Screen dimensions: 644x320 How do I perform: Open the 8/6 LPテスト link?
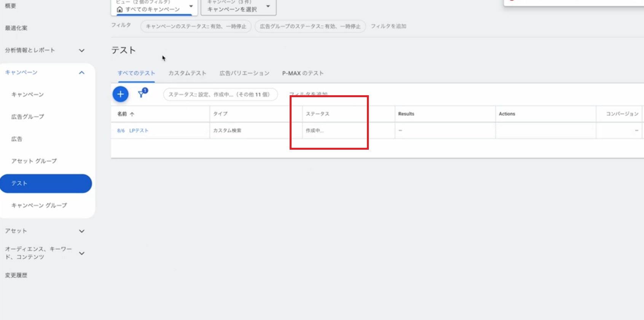coord(133,131)
